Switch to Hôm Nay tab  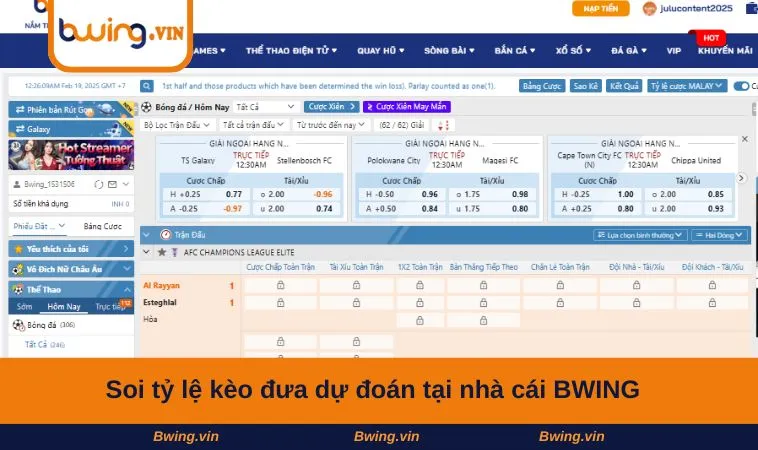pyautogui.click(x=64, y=306)
